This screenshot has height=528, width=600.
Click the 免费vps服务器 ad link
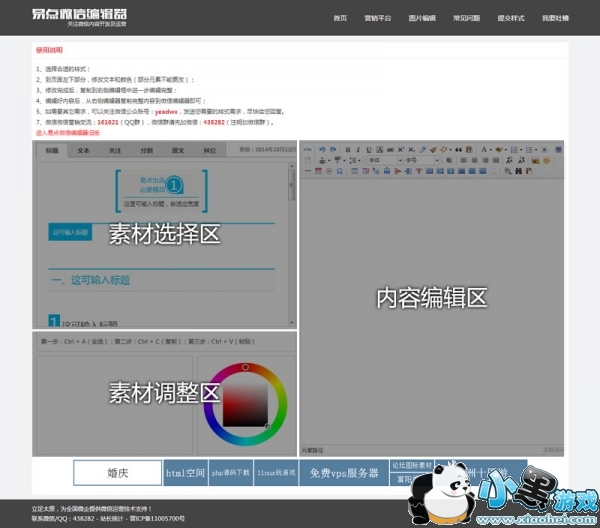coord(344,472)
